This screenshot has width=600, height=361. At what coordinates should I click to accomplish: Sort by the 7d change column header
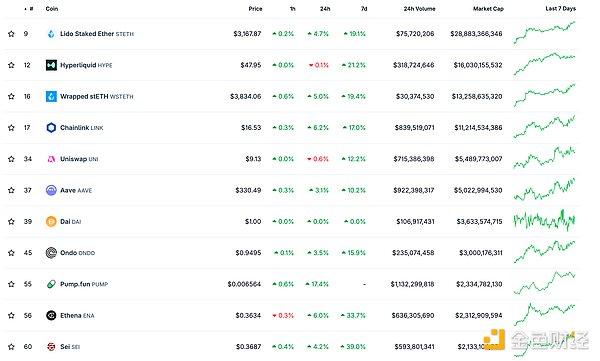click(364, 8)
